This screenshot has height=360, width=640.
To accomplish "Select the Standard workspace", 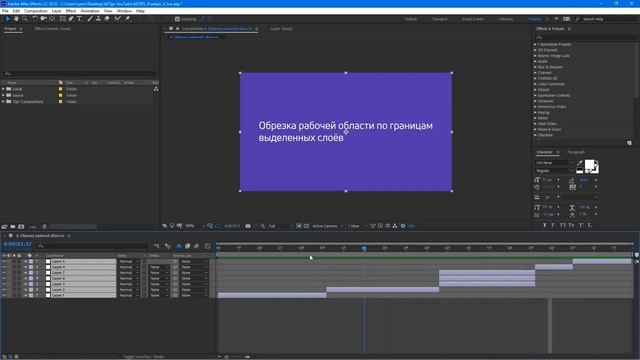I will (440, 19).
